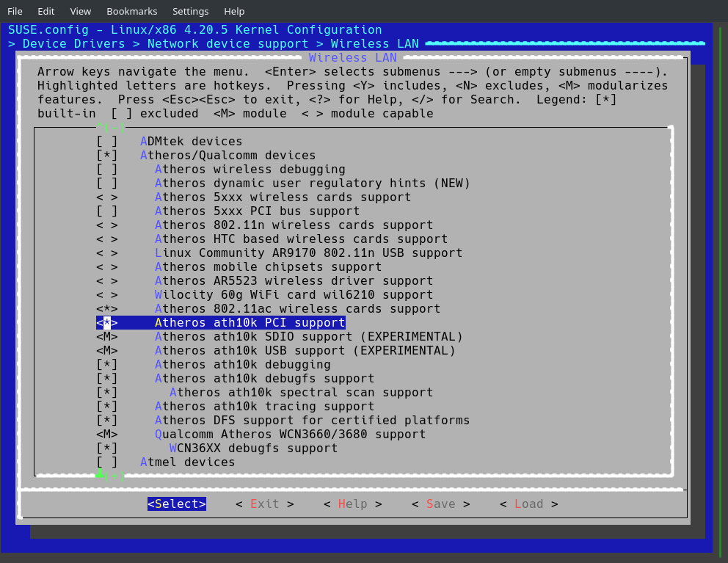
Task: Set Qualcomm Atheros WCN3660/3680 support tristate
Action: 107,434
